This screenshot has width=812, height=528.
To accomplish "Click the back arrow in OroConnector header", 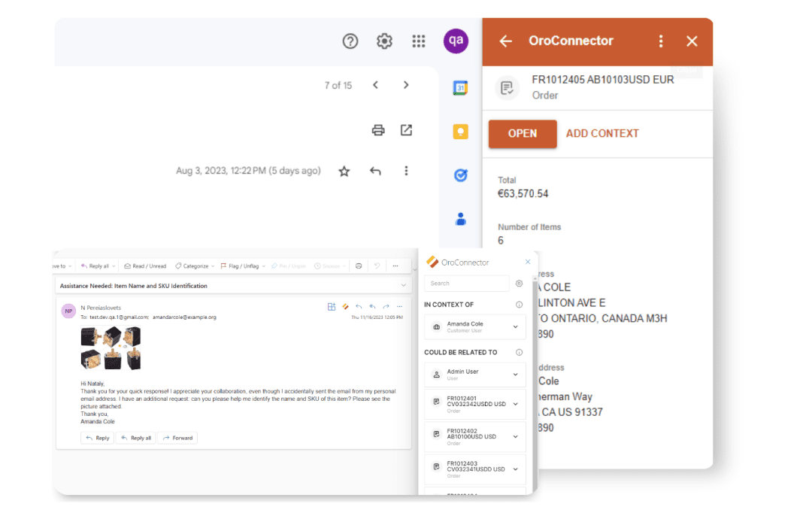I will 505,41.
